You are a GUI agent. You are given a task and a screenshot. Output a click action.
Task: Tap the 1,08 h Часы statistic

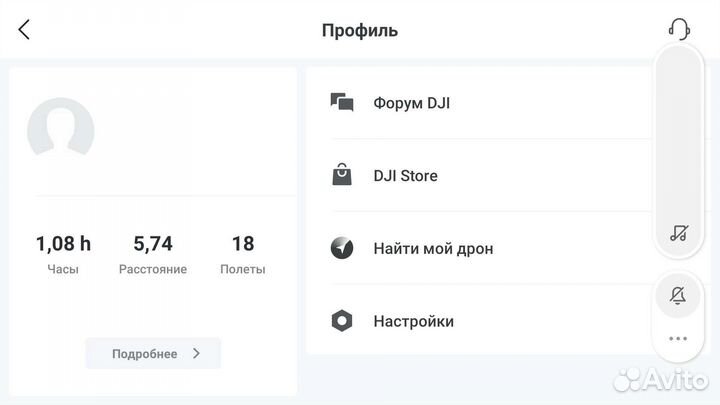coord(63,254)
